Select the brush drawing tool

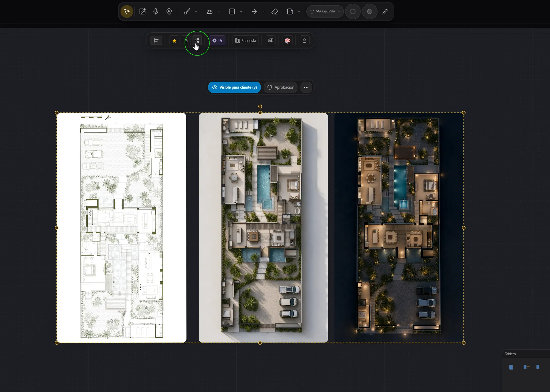(187, 12)
